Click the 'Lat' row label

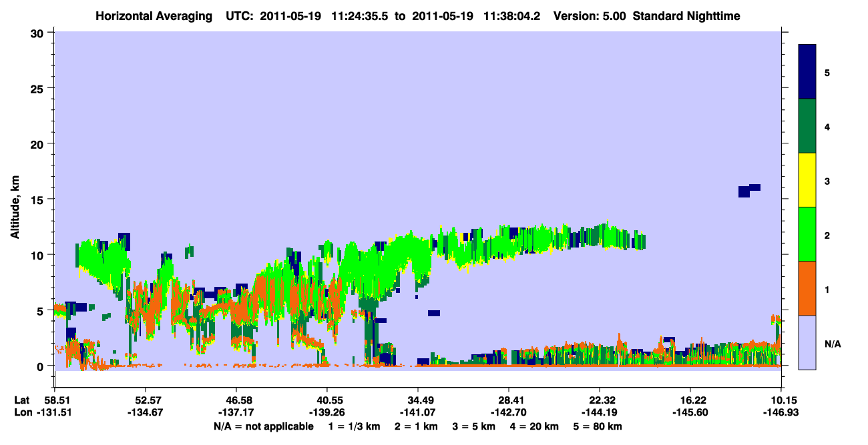[x=23, y=400]
